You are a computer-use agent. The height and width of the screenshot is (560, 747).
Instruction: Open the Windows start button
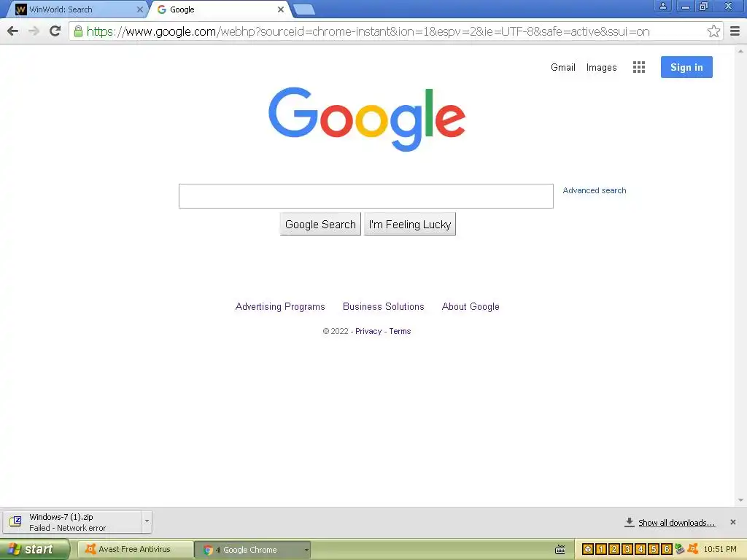(35, 550)
